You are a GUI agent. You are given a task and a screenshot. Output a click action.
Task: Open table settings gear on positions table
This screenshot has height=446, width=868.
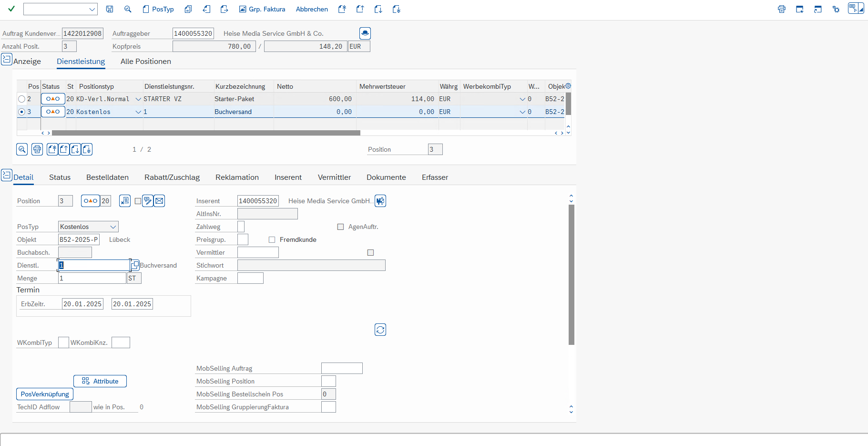[568, 86]
